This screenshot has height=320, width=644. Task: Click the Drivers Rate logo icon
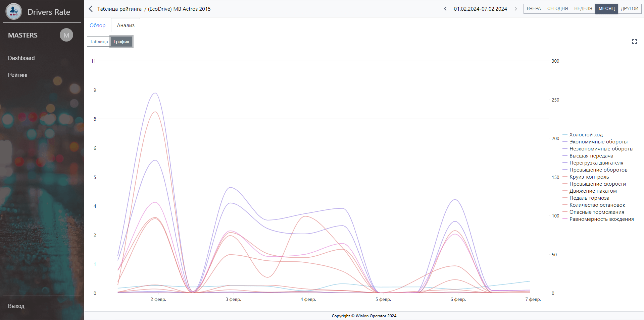[x=14, y=12]
